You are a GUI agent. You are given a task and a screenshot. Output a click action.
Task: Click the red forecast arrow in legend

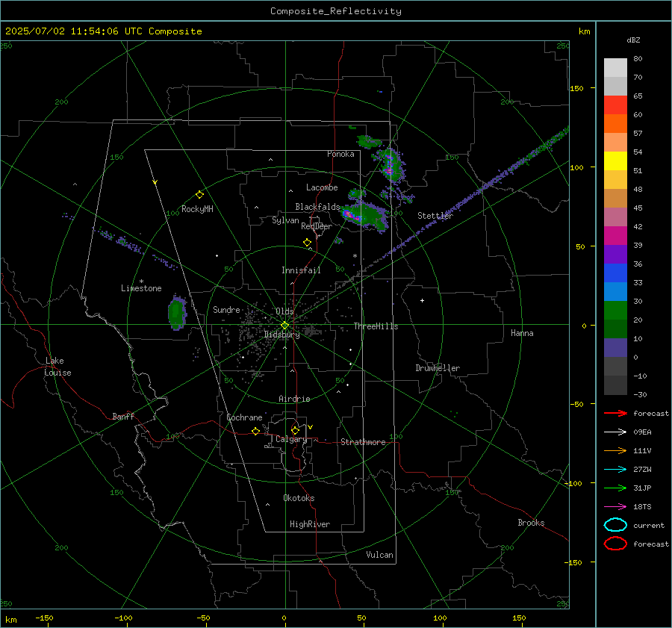coord(615,413)
